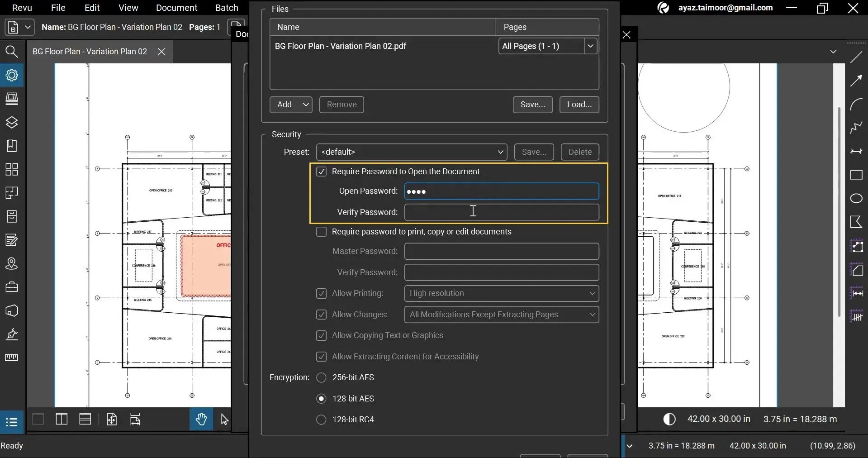Click the Security preset Delete button
The image size is (868, 458).
(580, 152)
